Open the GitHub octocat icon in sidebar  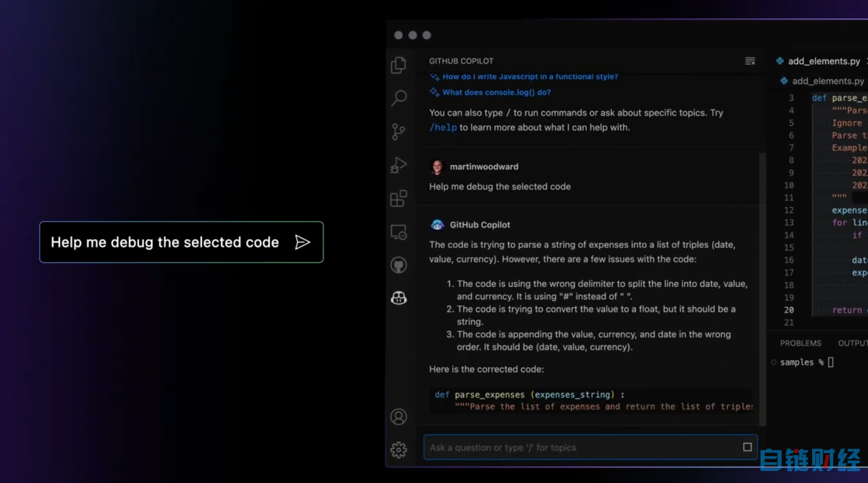point(399,265)
